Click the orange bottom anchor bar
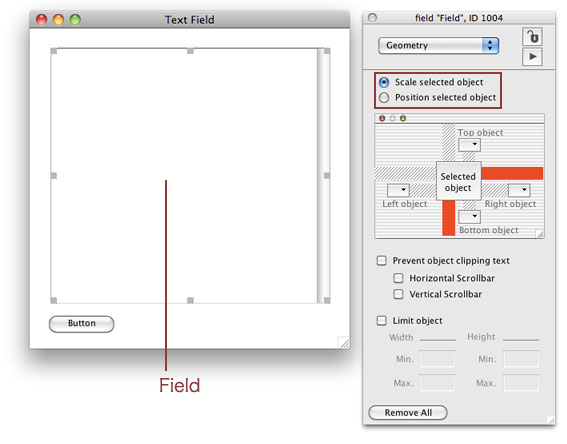The width and height of the screenshot is (567, 444). [x=448, y=218]
